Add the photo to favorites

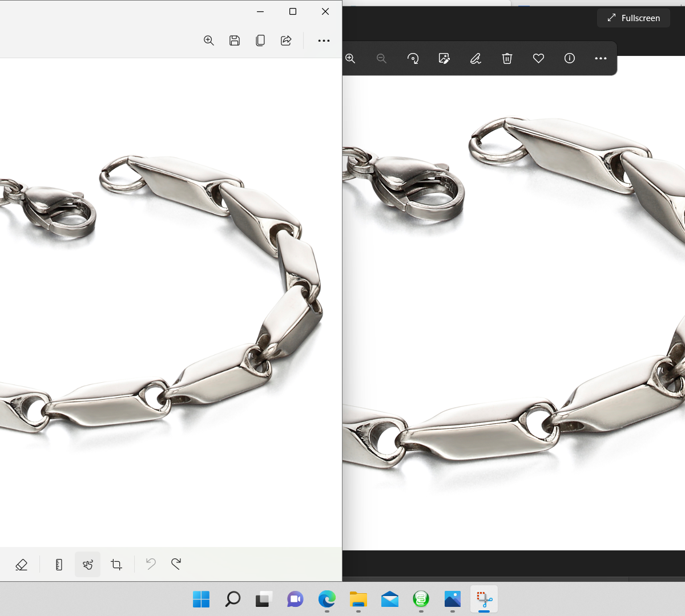click(x=538, y=58)
